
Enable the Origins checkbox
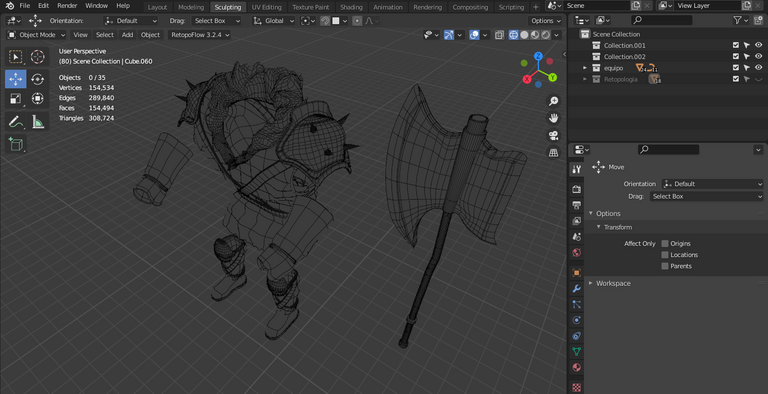[665, 244]
